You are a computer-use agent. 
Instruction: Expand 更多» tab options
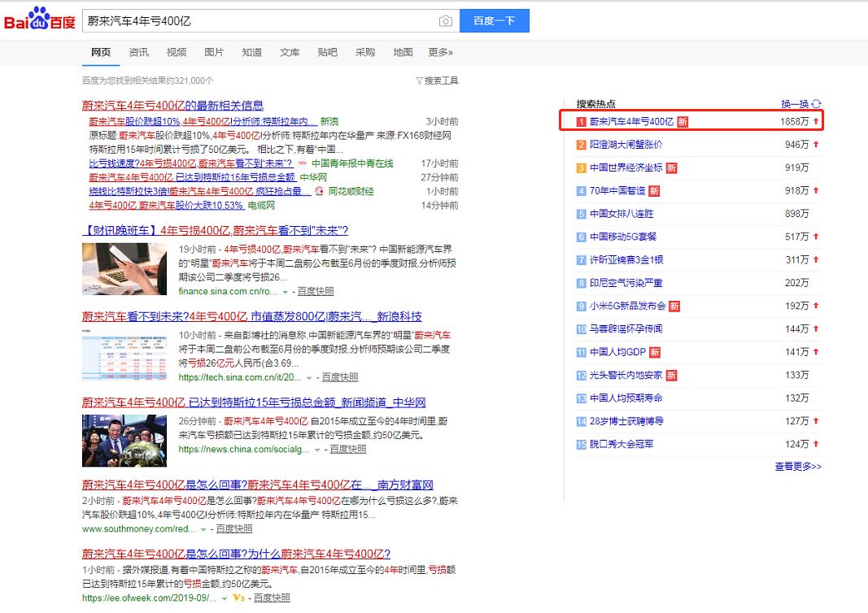click(x=441, y=52)
